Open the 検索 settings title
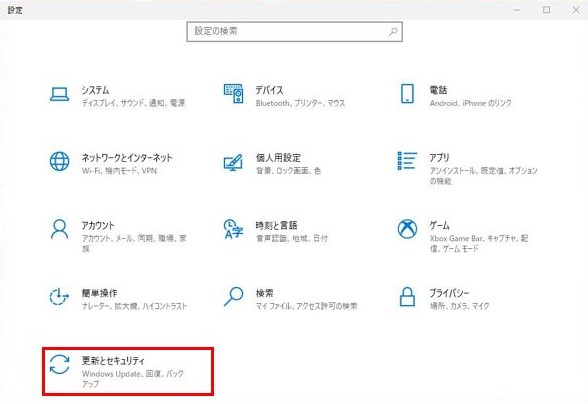The image size is (588, 404). (264, 293)
